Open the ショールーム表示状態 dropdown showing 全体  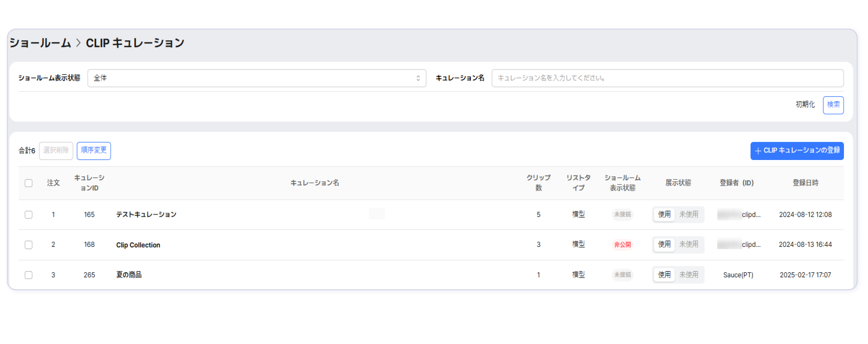256,78
